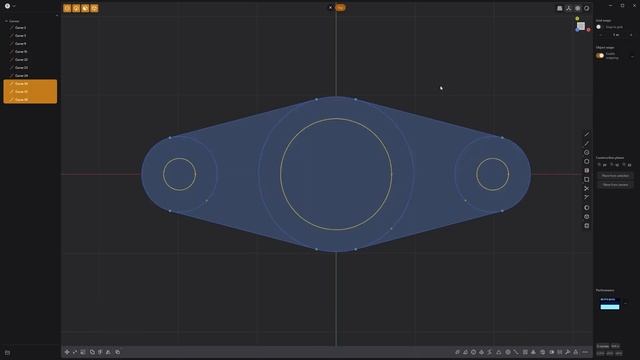Collapse the Performance graph with dash button
Image resolution: width=640 pixels, height=360 pixels.
coord(626,303)
